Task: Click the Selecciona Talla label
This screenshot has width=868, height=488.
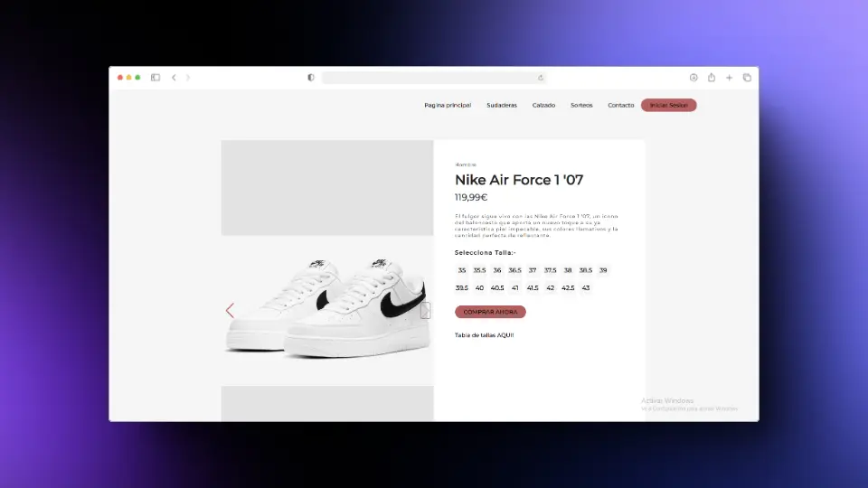Action: [x=485, y=252]
